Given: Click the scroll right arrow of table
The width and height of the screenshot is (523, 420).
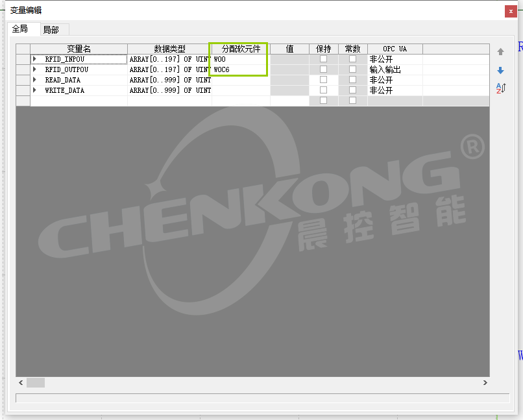Looking at the screenshot, I should [484, 383].
